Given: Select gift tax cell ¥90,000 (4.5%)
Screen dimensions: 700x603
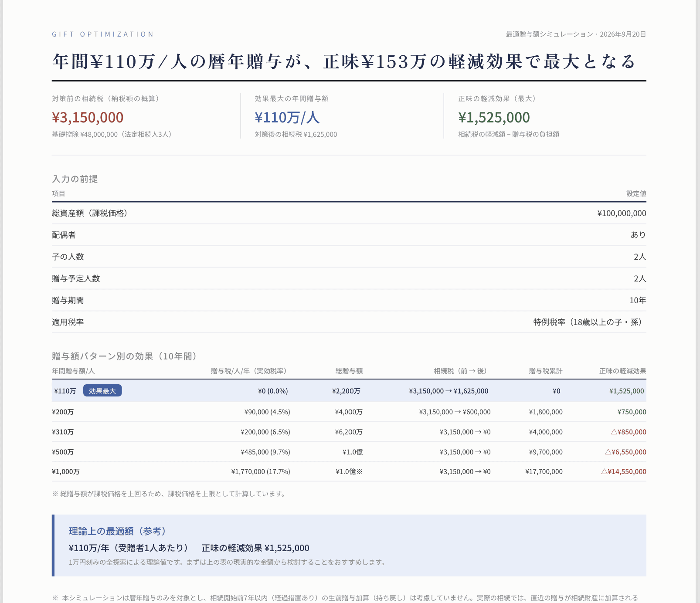Looking at the screenshot, I should point(267,412).
